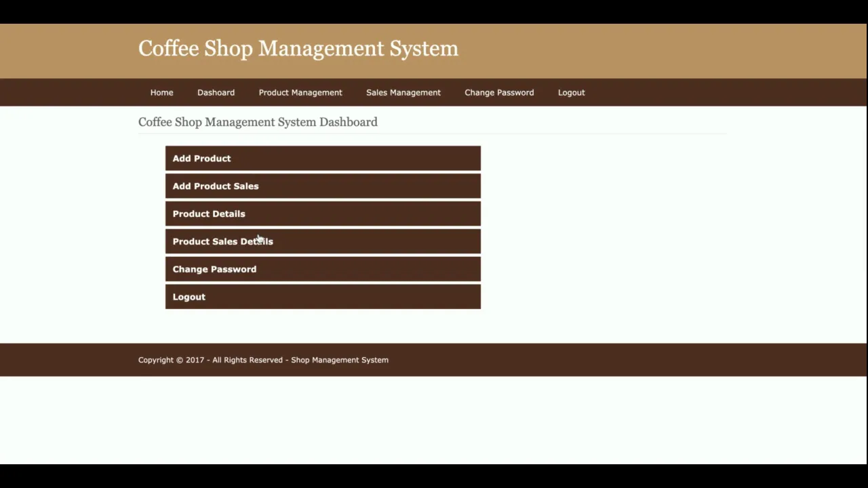Viewport: 868px width, 488px height.
Task: Select the Logout dashboard button
Action: point(323,297)
